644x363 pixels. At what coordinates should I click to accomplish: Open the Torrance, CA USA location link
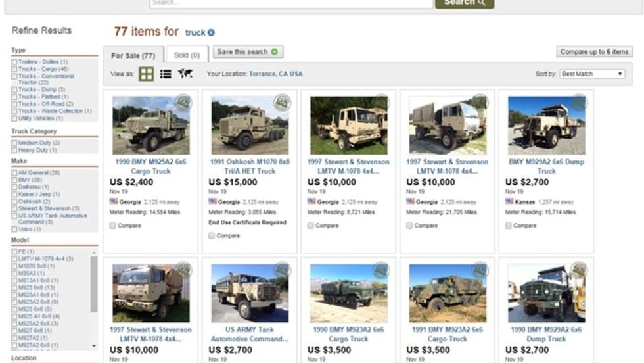click(275, 74)
